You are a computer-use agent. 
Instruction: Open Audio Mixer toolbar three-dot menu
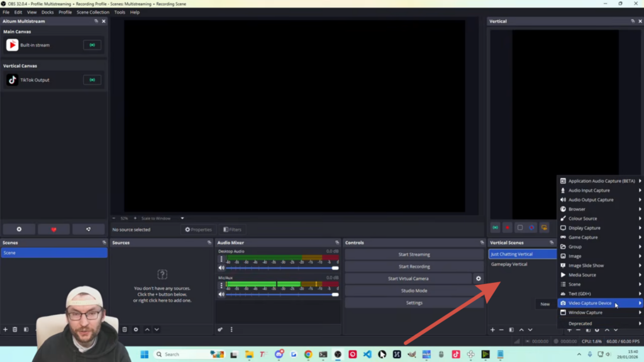[231, 329]
